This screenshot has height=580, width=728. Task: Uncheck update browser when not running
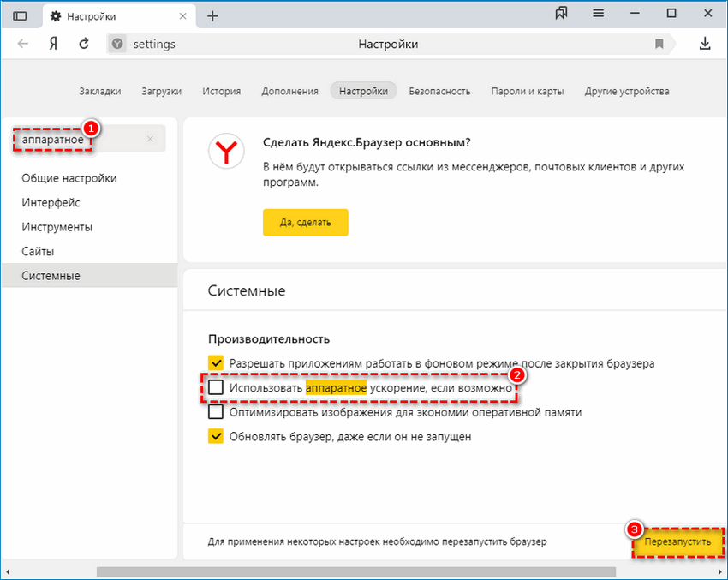coord(214,436)
